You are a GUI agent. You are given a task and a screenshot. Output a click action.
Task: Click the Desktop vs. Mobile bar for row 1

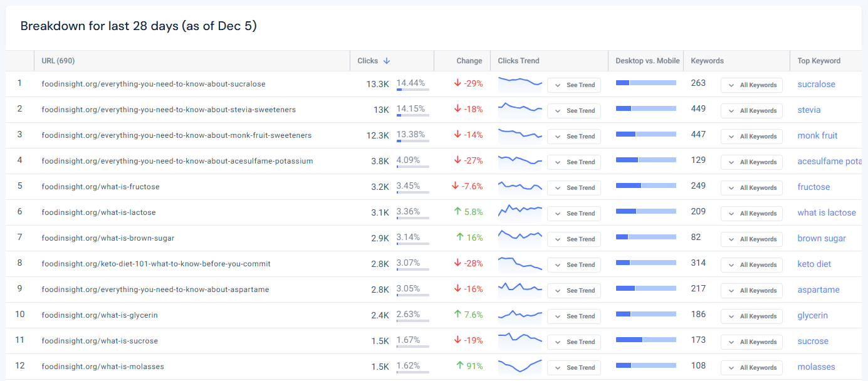click(x=646, y=82)
